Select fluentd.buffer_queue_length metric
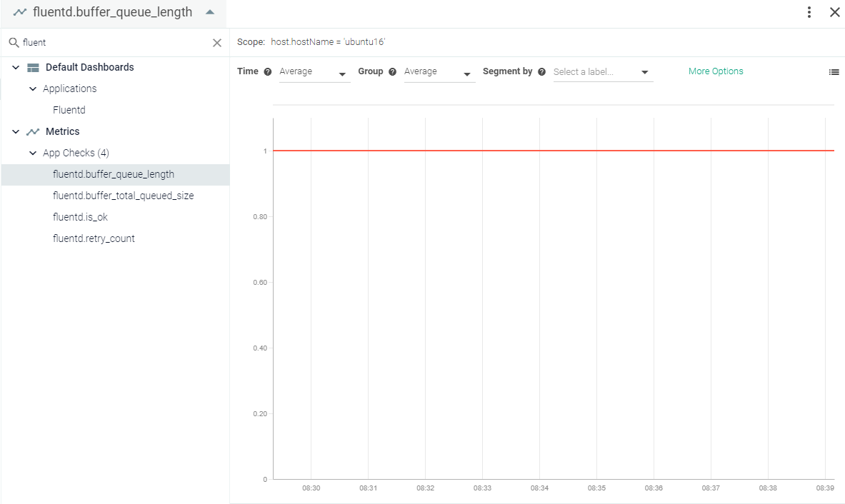Image resolution: width=845 pixels, height=504 pixels. point(115,174)
